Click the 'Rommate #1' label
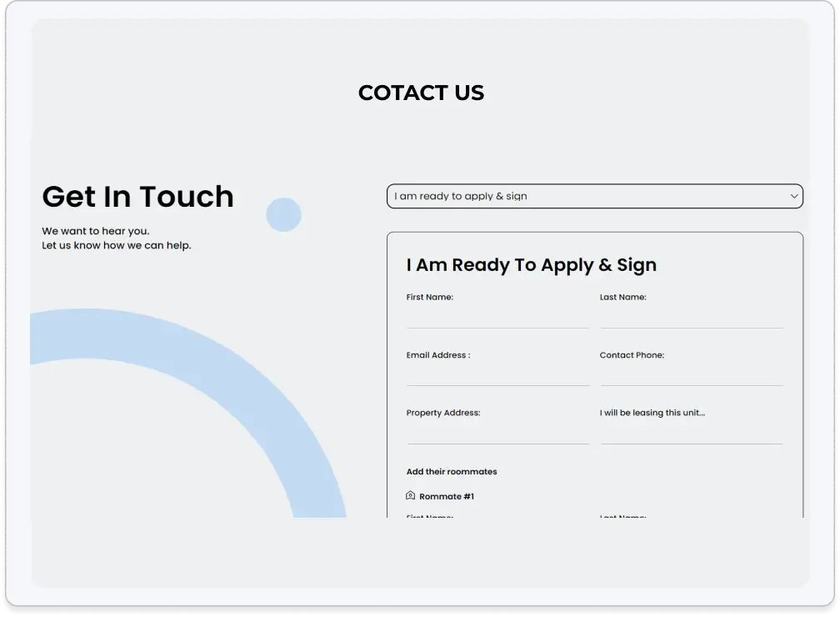 tap(447, 497)
